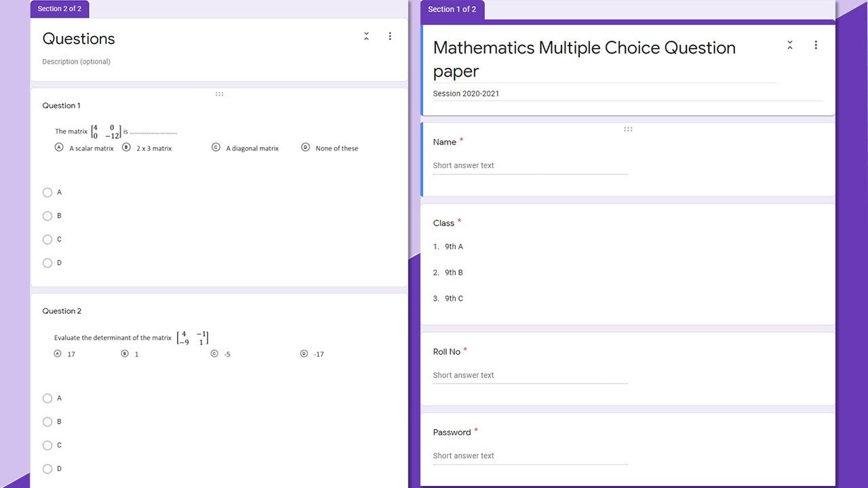The image size is (868, 488).
Task: Click the Password short answer field
Action: (530, 455)
